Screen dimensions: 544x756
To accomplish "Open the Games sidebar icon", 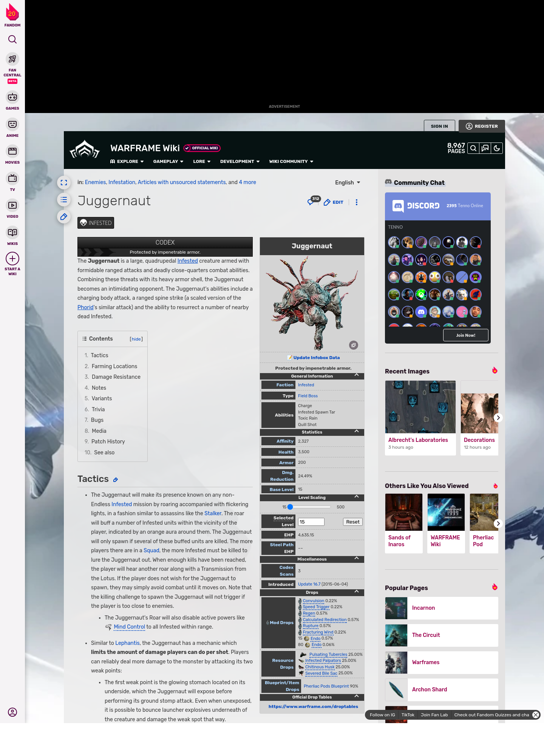I will tap(12, 97).
